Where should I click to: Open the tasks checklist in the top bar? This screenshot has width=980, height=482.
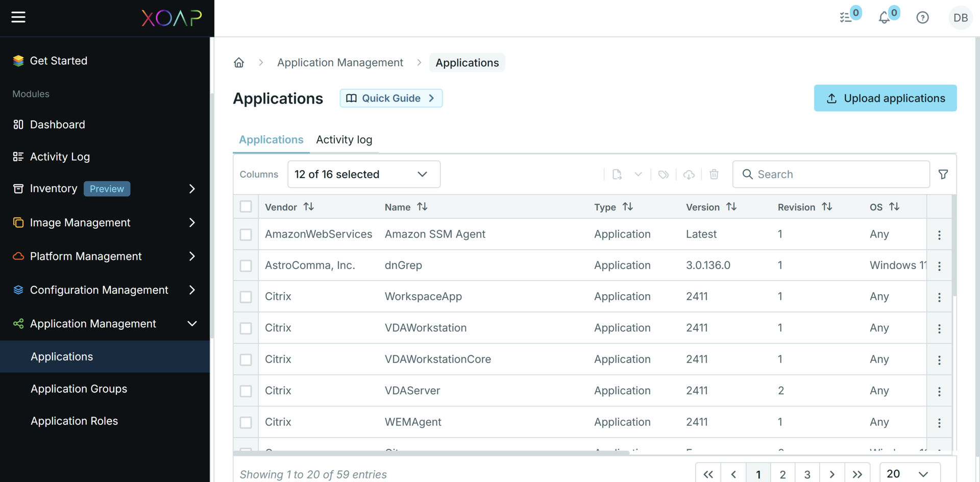point(846,17)
